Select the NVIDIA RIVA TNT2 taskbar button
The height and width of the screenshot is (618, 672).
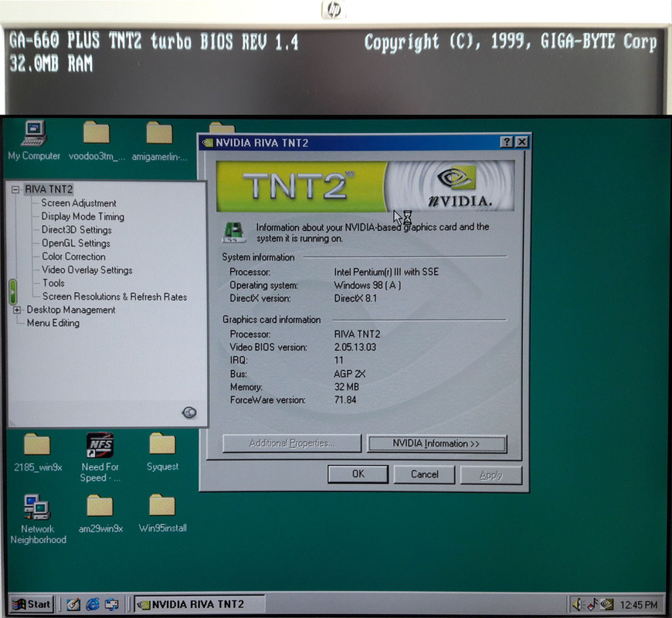tap(199, 604)
